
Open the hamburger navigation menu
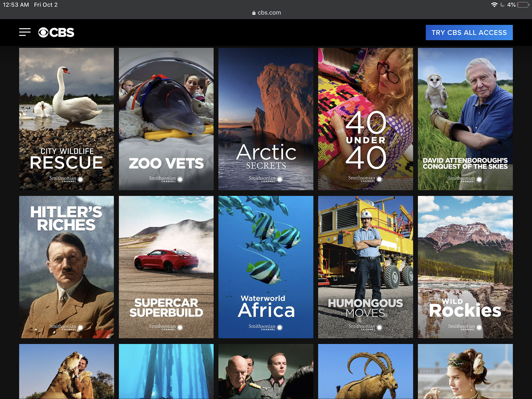point(25,32)
